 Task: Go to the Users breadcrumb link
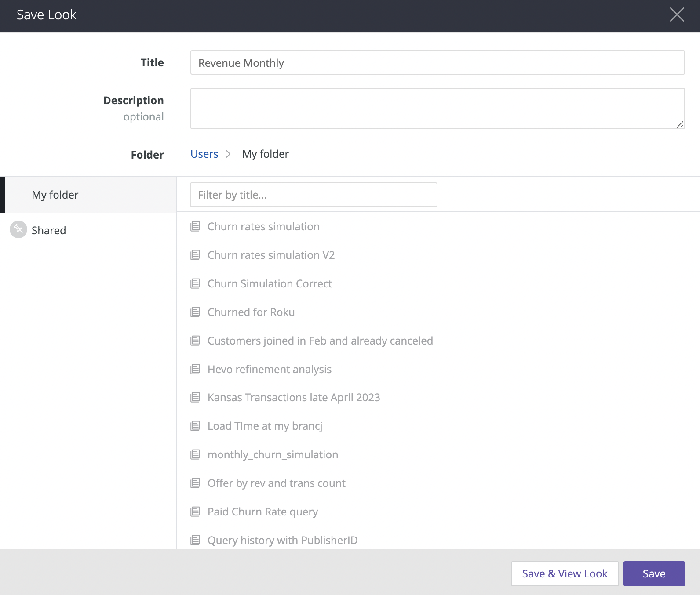tap(204, 154)
